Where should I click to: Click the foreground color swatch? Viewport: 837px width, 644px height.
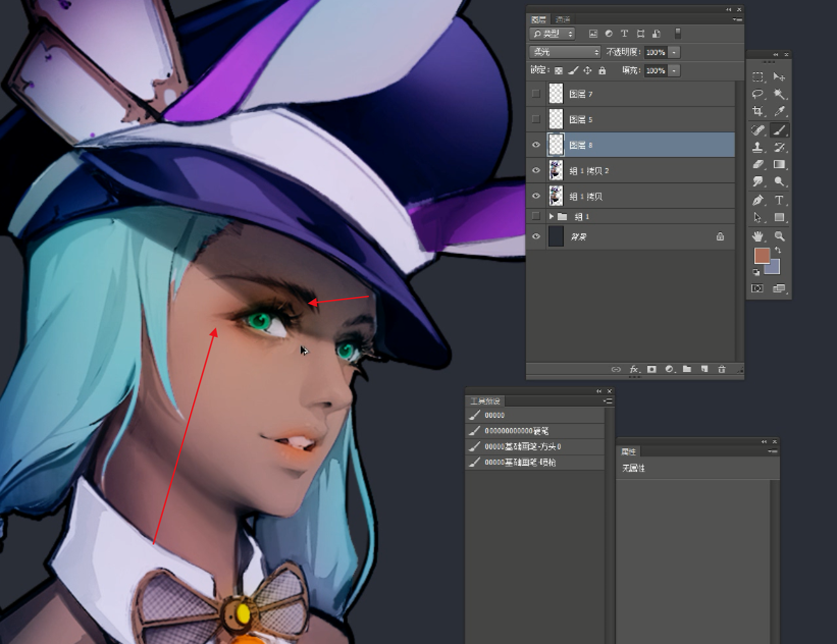click(x=762, y=255)
